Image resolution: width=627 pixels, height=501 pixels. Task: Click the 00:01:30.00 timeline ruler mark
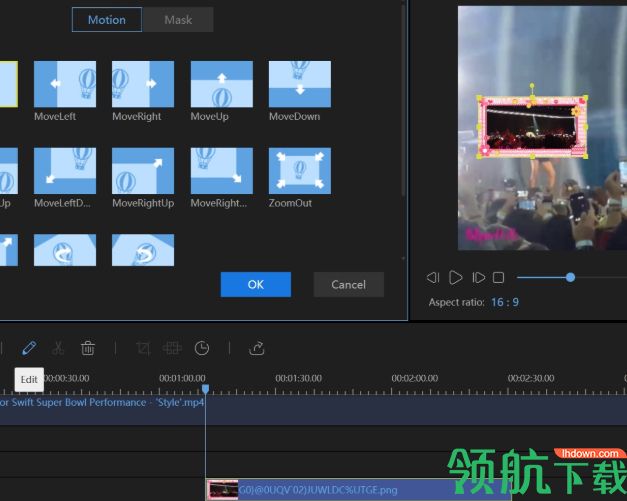tap(298, 378)
